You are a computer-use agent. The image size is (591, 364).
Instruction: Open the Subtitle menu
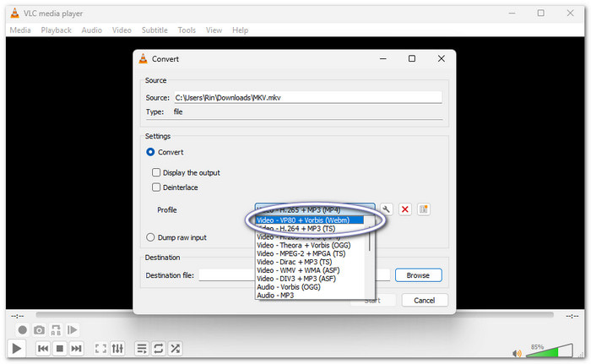155,30
